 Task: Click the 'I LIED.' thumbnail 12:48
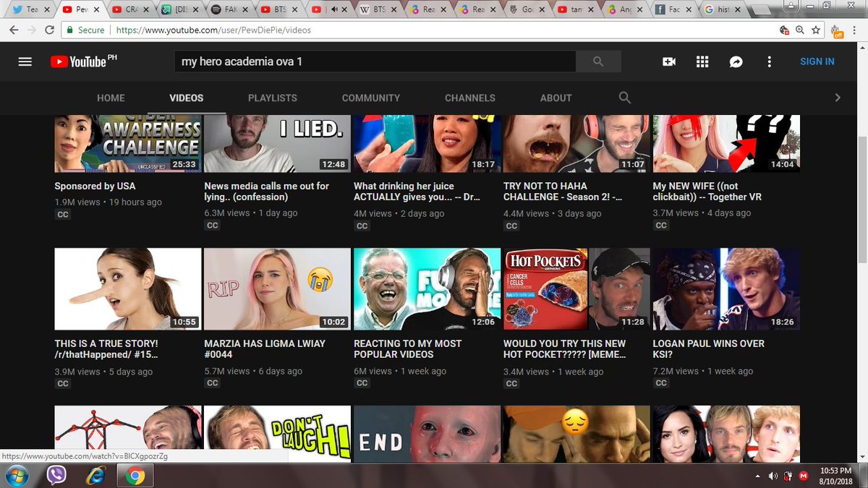pyautogui.click(x=278, y=143)
